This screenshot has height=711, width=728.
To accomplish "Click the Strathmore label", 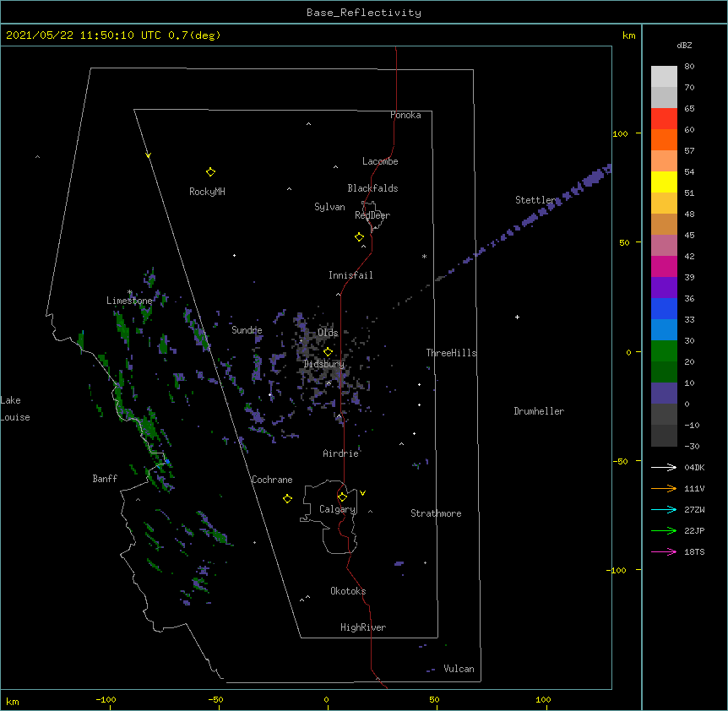I will [x=436, y=513].
